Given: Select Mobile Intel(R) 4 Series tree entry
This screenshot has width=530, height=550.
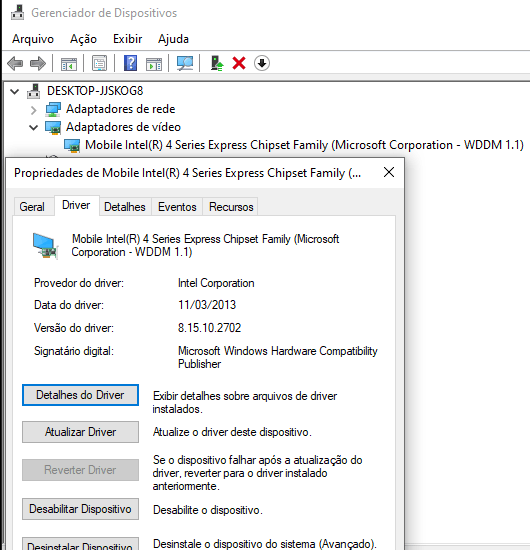Looking at the screenshot, I should (x=304, y=145).
